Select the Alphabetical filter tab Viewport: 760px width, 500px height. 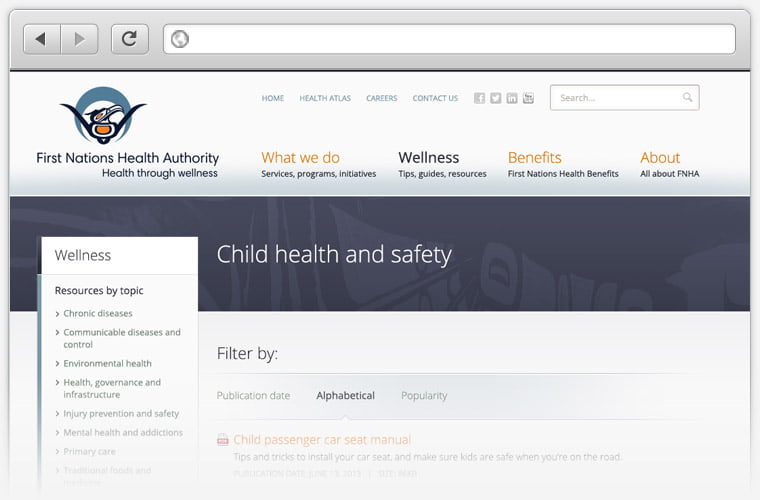click(346, 395)
